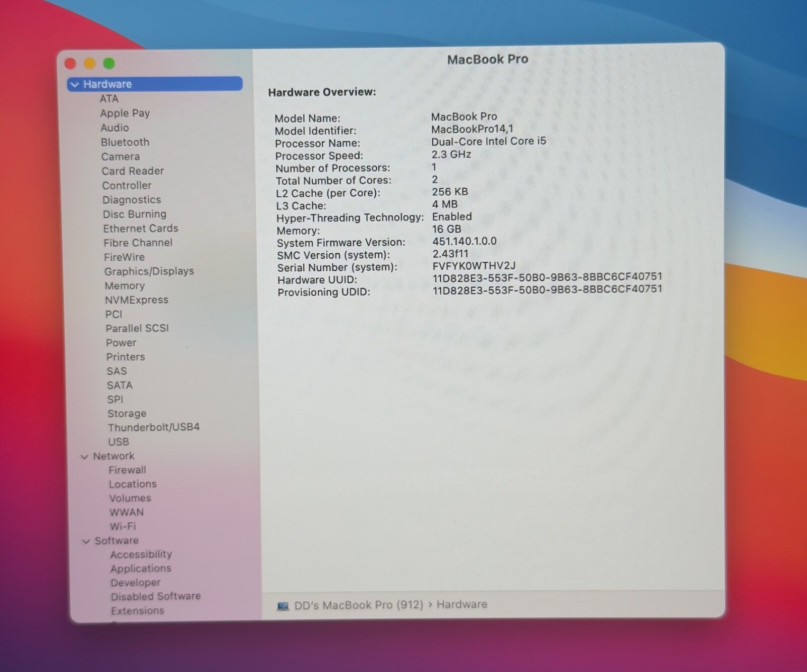Select Locations under Network
The image size is (807, 672).
point(133,484)
